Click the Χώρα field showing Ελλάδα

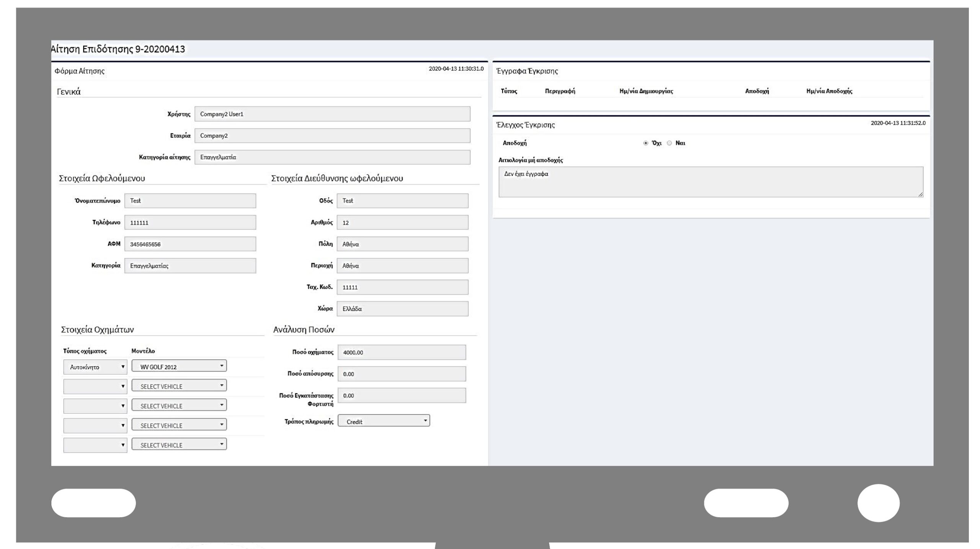tap(402, 309)
